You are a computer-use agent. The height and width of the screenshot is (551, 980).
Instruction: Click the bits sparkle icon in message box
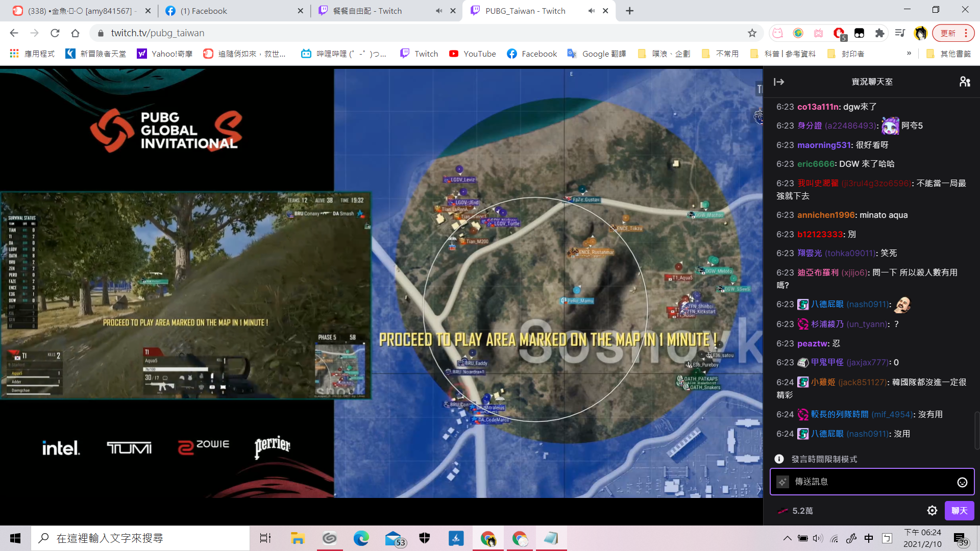[782, 482]
